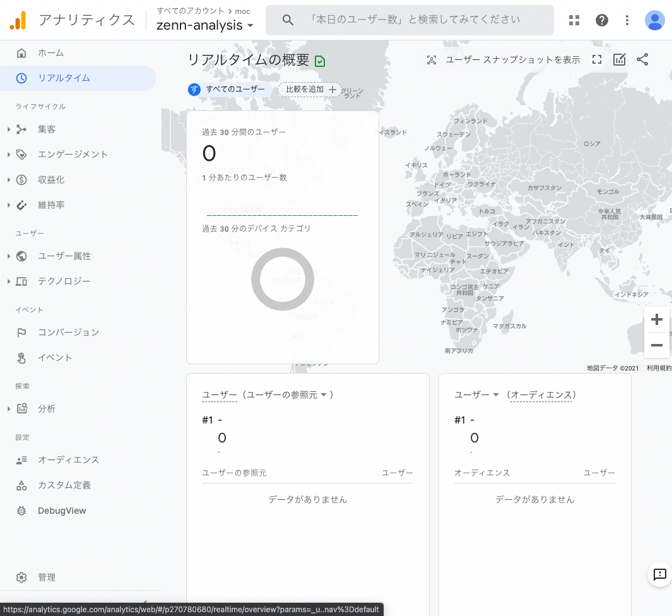Zoom in on the map with plus
The image size is (672, 616).
(x=657, y=319)
